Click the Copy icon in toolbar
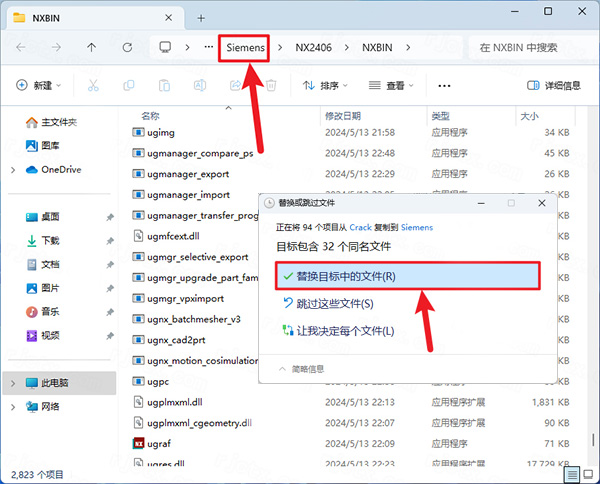This screenshot has height=484, width=600. pyautogui.click(x=129, y=85)
